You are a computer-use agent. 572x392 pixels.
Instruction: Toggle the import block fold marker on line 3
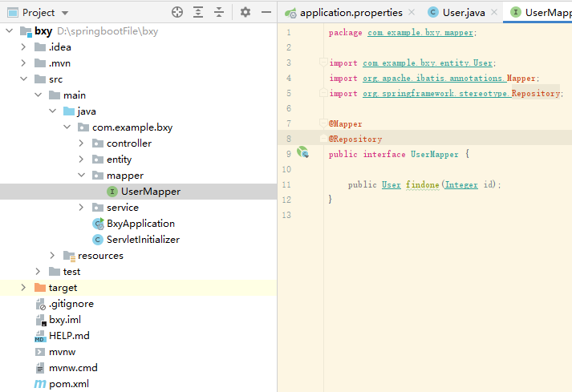tap(323, 63)
